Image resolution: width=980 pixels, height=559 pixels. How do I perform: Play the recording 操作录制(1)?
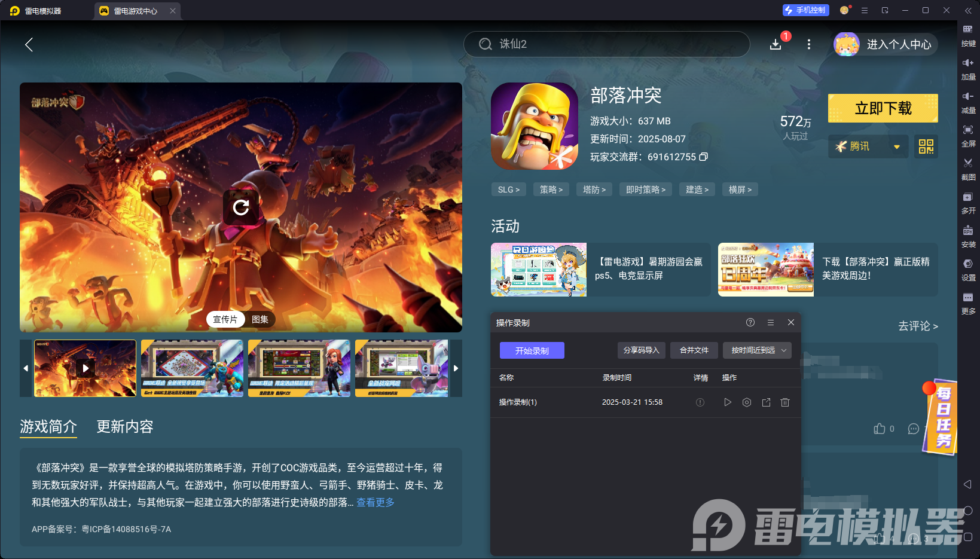point(728,402)
